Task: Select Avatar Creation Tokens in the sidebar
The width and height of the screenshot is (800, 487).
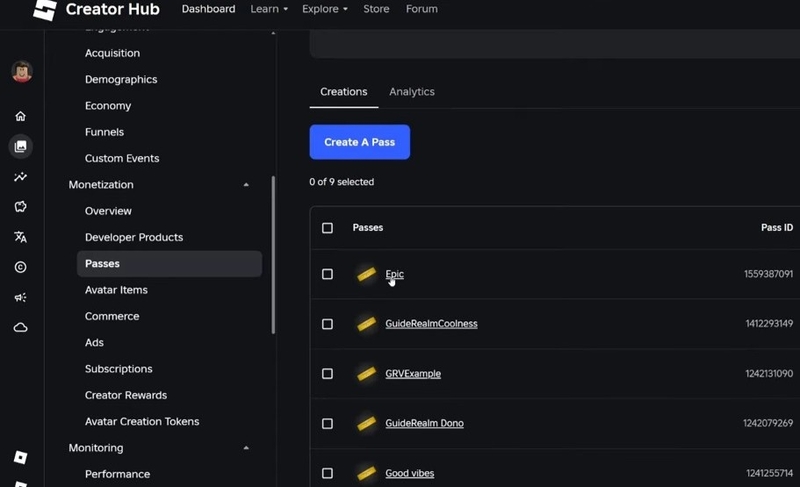Action: pyautogui.click(x=142, y=422)
